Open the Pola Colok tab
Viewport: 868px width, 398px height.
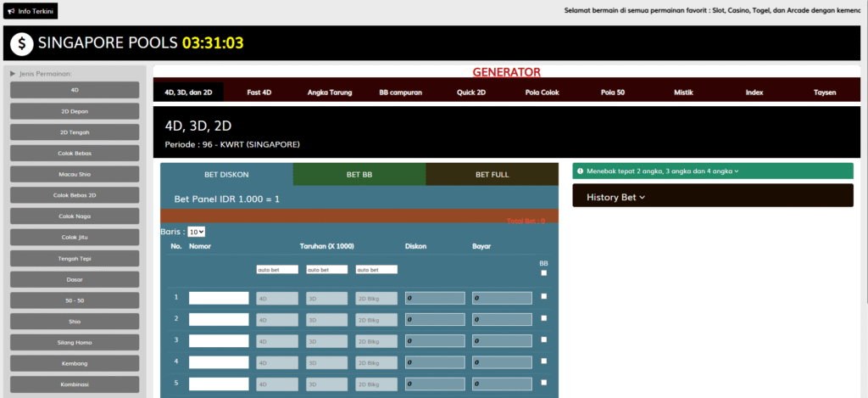pyautogui.click(x=542, y=92)
